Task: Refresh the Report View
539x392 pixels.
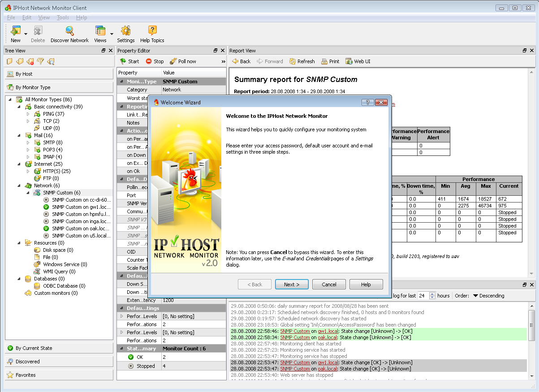Action: tap(302, 61)
